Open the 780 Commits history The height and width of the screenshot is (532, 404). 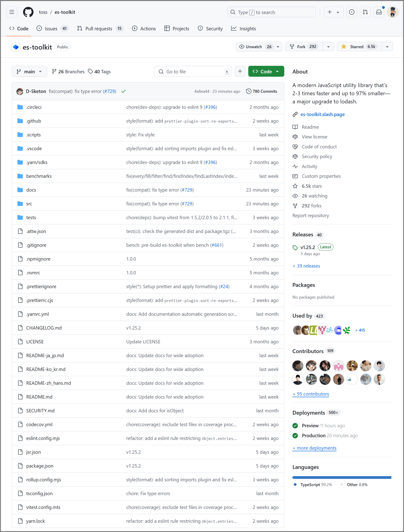[261, 91]
